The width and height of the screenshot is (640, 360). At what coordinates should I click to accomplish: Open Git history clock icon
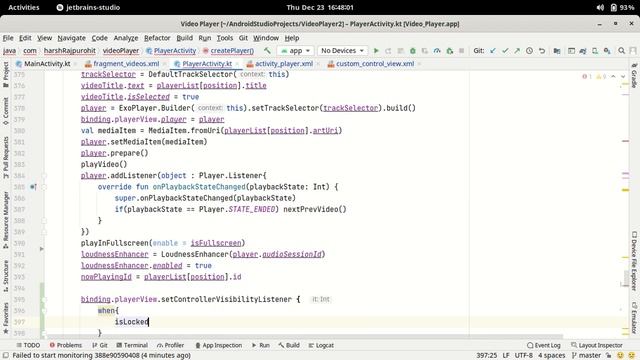529,51
